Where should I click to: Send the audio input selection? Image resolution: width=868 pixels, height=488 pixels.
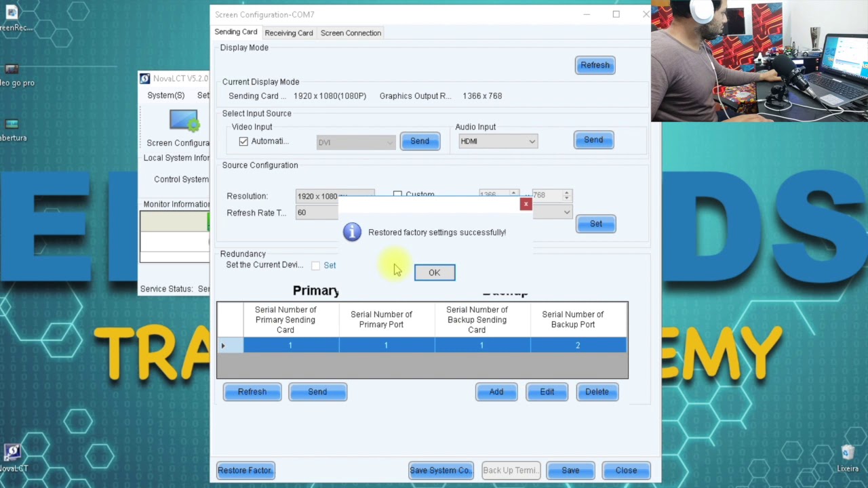(x=593, y=140)
